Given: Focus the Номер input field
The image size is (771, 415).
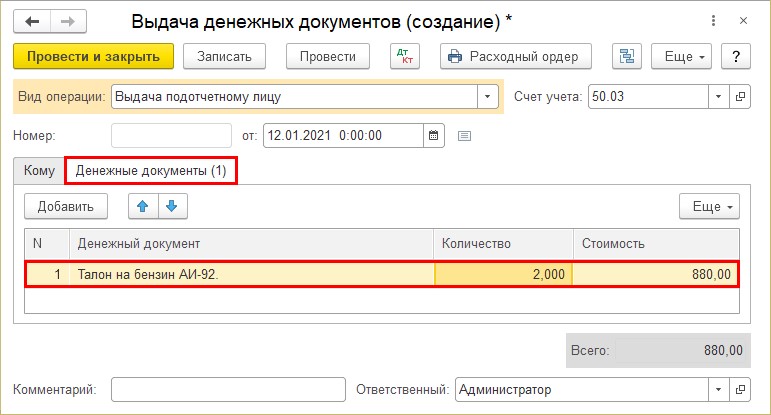Looking at the screenshot, I should click(171, 136).
